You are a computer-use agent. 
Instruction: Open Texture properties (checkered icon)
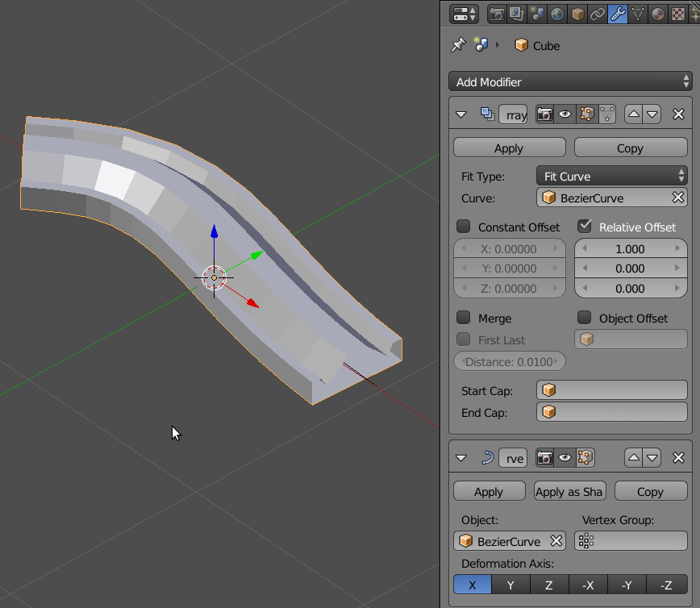tap(678, 14)
